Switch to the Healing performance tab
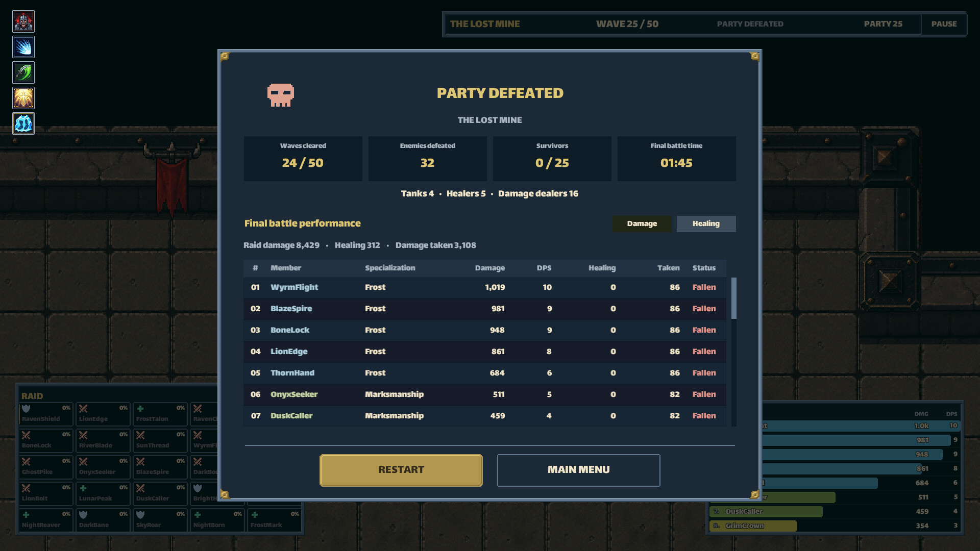Viewport: 980px width, 551px height. click(706, 223)
